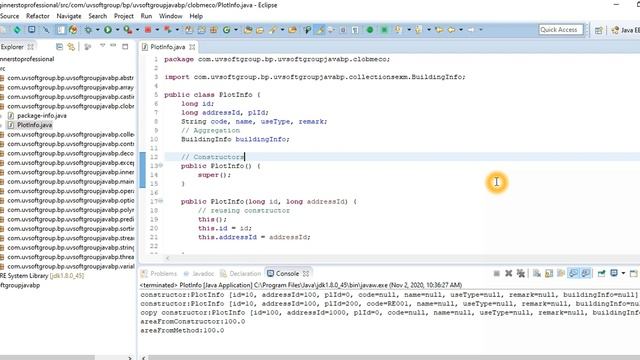
Task: Collapse fold marker at line 17
Action: tap(161, 201)
